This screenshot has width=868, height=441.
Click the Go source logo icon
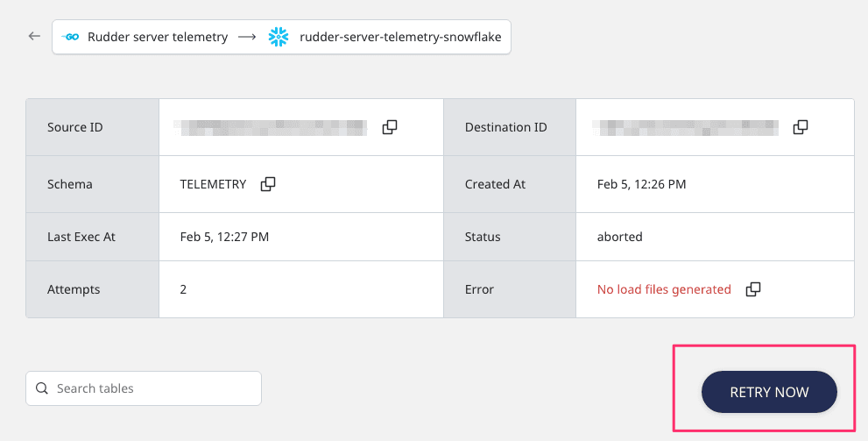[72, 37]
